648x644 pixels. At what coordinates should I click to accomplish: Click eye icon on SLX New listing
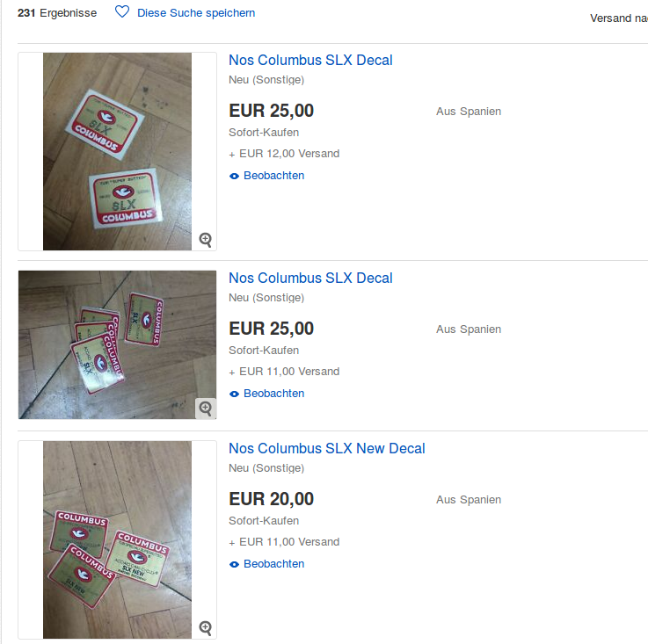[x=234, y=564]
